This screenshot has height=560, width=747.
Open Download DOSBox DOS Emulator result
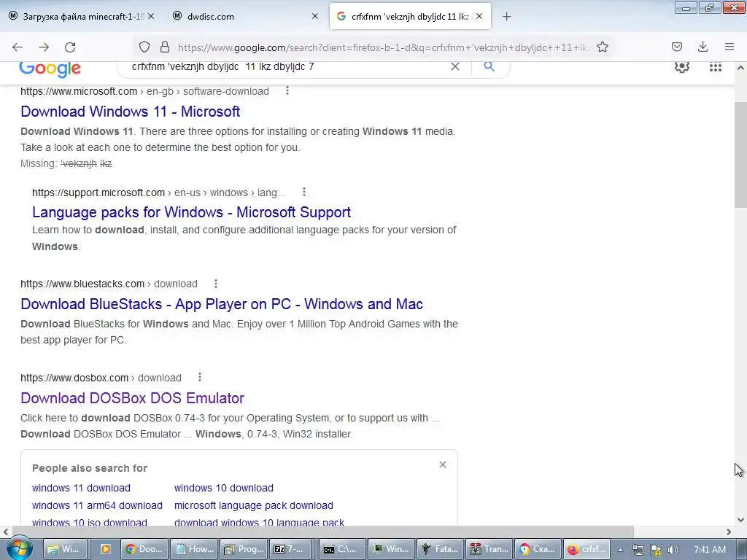[133, 398]
